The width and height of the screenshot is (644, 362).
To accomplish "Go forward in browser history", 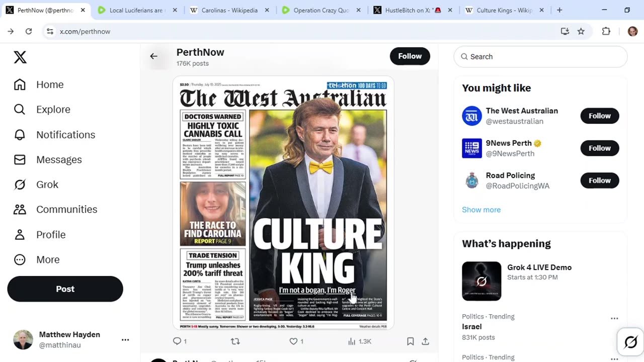I will (11, 31).
